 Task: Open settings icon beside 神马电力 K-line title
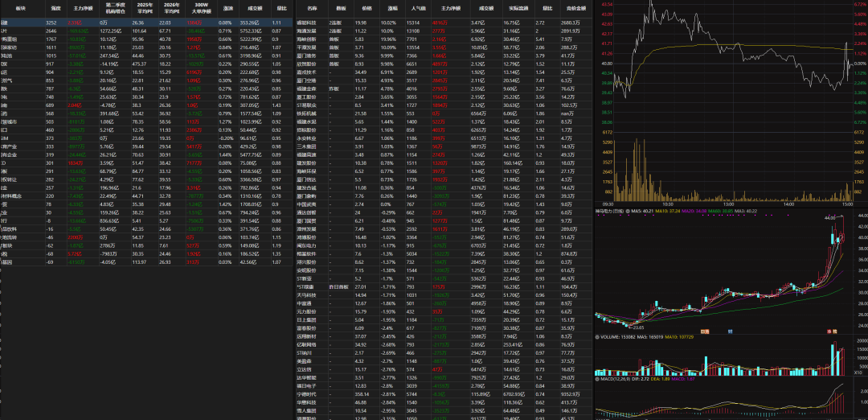click(x=628, y=212)
